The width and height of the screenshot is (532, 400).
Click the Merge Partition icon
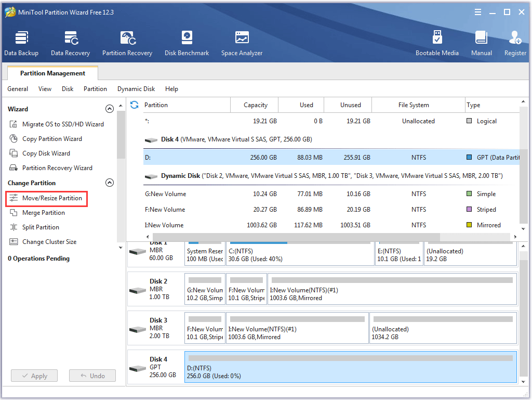tap(13, 213)
